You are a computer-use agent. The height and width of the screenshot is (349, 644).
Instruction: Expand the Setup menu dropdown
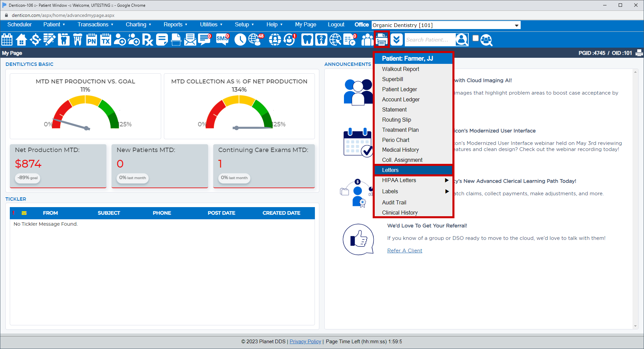point(244,24)
